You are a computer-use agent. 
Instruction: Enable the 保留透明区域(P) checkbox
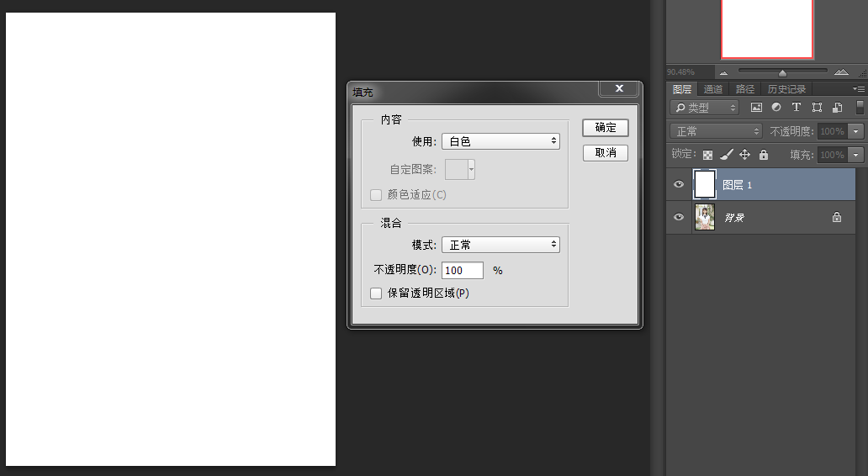376,294
